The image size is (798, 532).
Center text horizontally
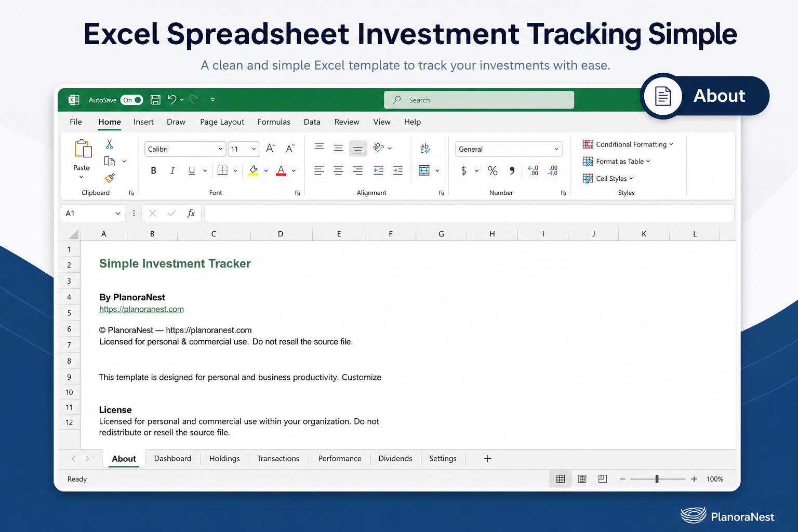[338, 170]
